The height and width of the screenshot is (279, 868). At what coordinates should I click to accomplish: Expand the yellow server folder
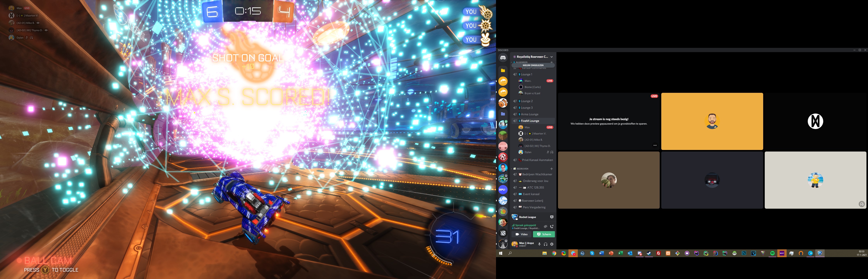coord(503,70)
